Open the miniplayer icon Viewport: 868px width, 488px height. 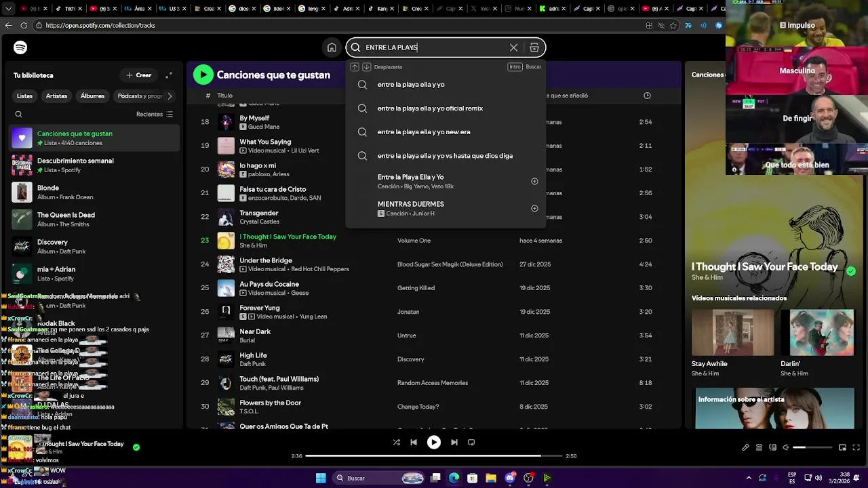pyautogui.click(x=842, y=447)
